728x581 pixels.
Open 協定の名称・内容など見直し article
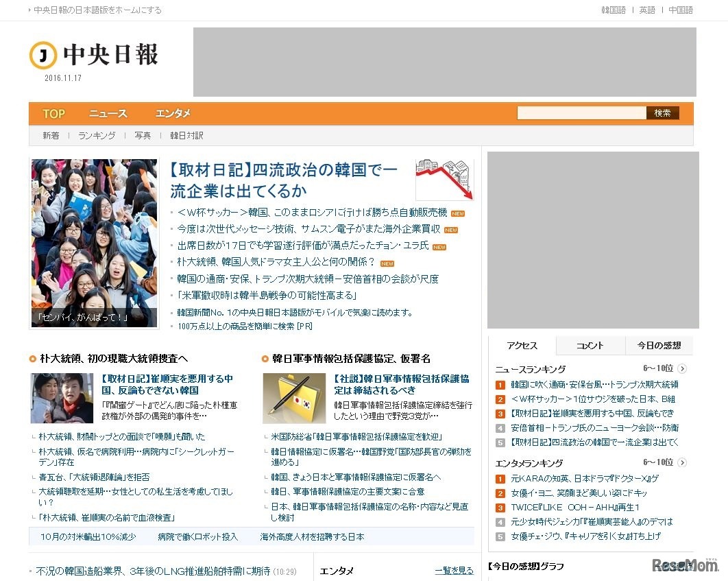click(x=369, y=512)
